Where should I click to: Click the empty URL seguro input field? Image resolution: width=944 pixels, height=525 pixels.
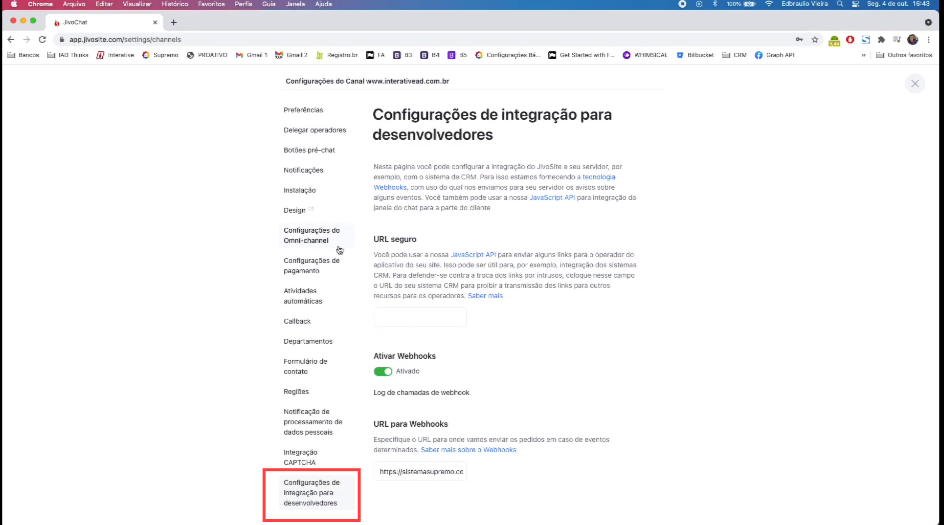pos(420,317)
